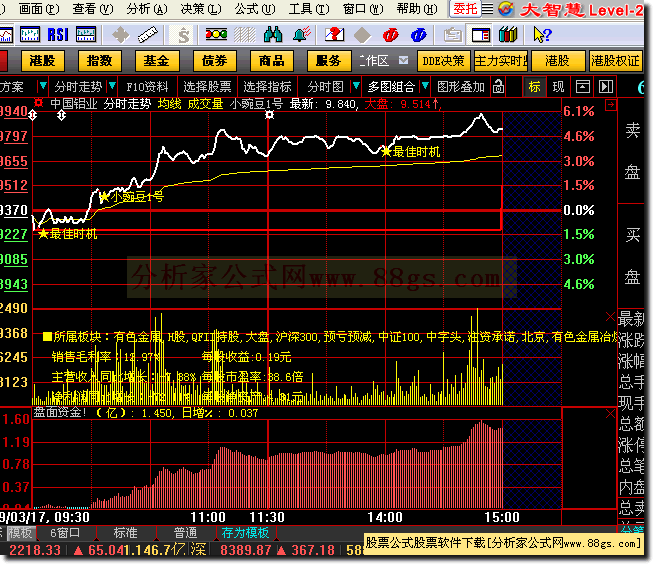Toggle the window layout icon after 现

tap(583, 87)
